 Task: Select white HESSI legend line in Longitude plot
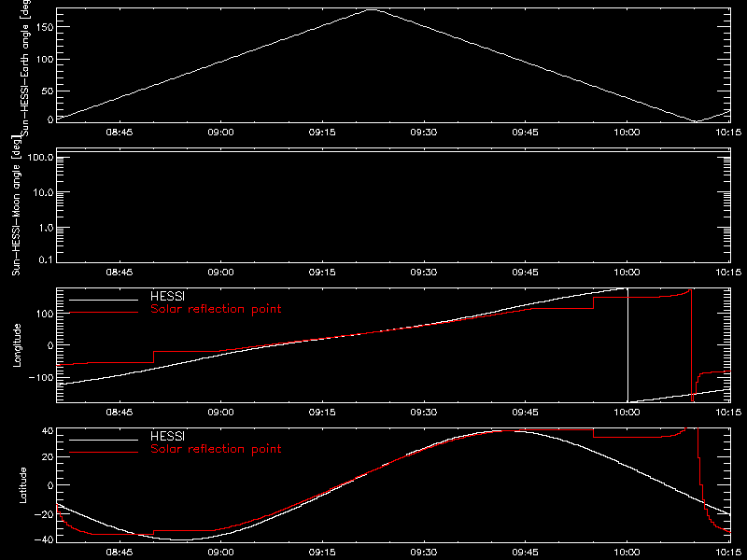tap(104, 300)
